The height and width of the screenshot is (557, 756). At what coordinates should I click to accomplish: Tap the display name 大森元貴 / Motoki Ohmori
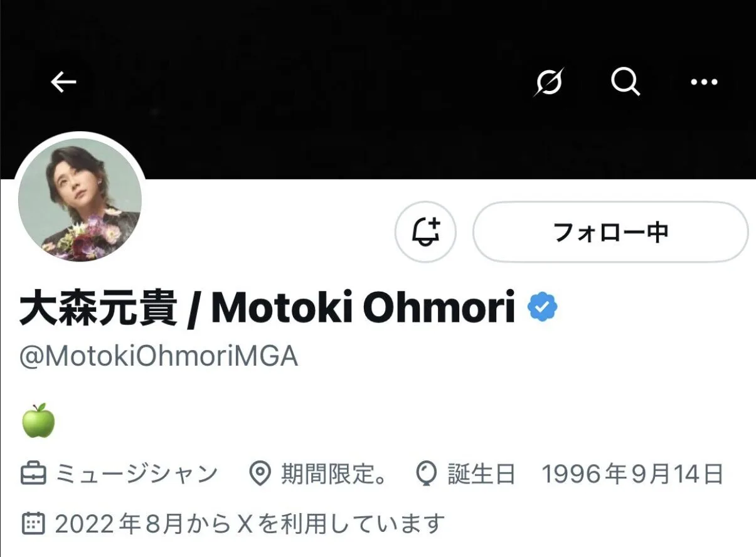click(x=267, y=307)
